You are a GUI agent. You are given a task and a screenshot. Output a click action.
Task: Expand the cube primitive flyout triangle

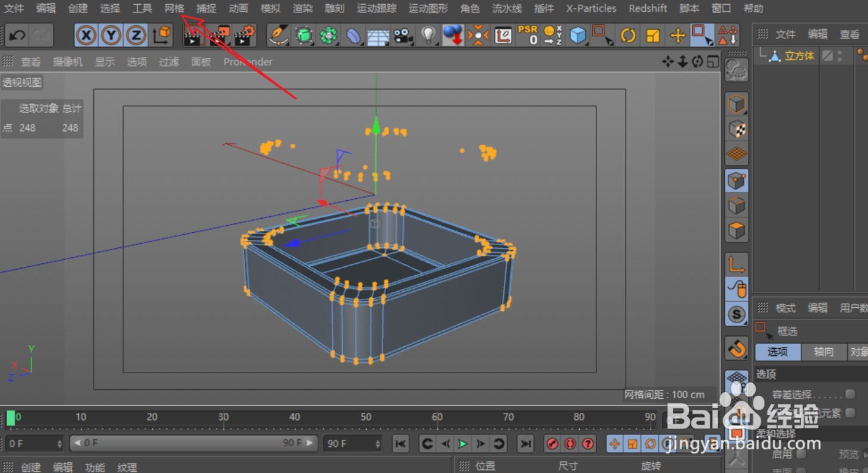[588, 43]
